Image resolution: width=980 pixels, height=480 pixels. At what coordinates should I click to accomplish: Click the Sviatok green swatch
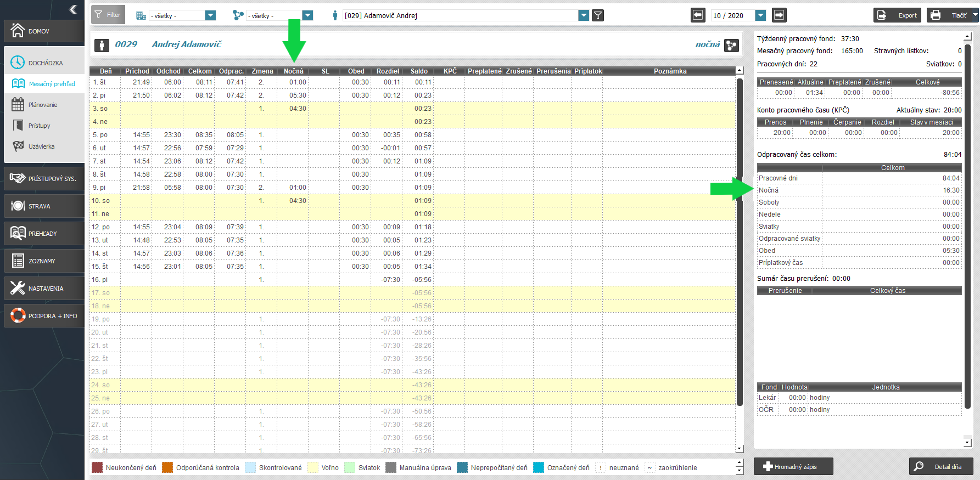click(x=350, y=467)
